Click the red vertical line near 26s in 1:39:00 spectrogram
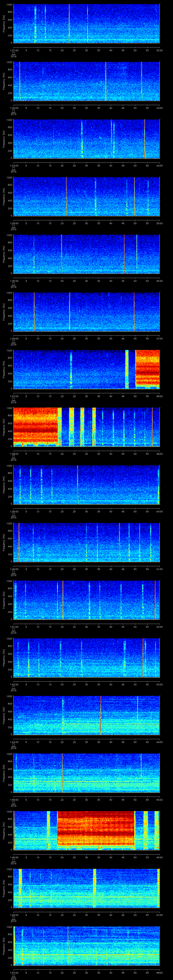 (78, 485)
